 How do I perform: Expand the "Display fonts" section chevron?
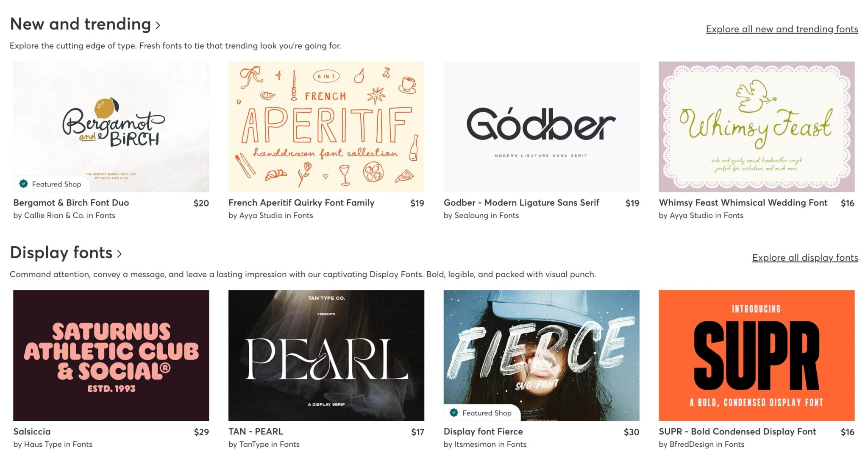click(x=121, y=253)
